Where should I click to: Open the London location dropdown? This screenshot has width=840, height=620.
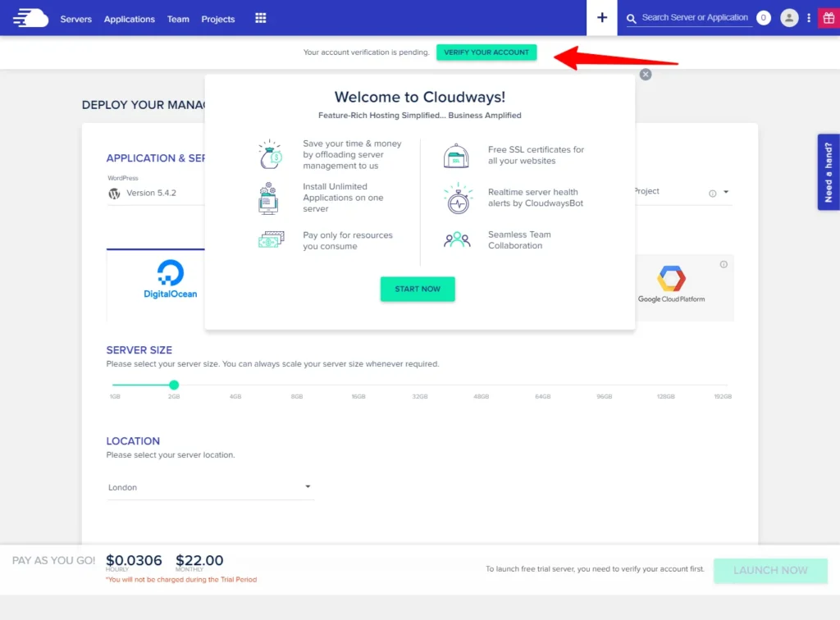coord(210,486)
